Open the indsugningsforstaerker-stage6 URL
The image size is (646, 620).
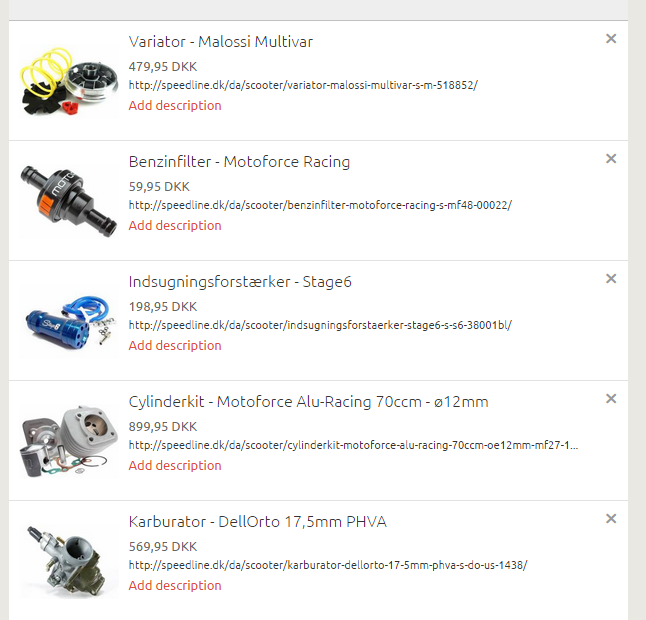pyautogui.click(x=320, y=325)
